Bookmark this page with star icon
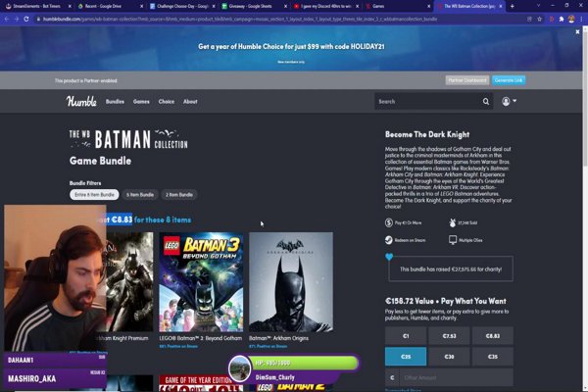Image resolution: width=588 pixels, height=392 pixels. 539,19
